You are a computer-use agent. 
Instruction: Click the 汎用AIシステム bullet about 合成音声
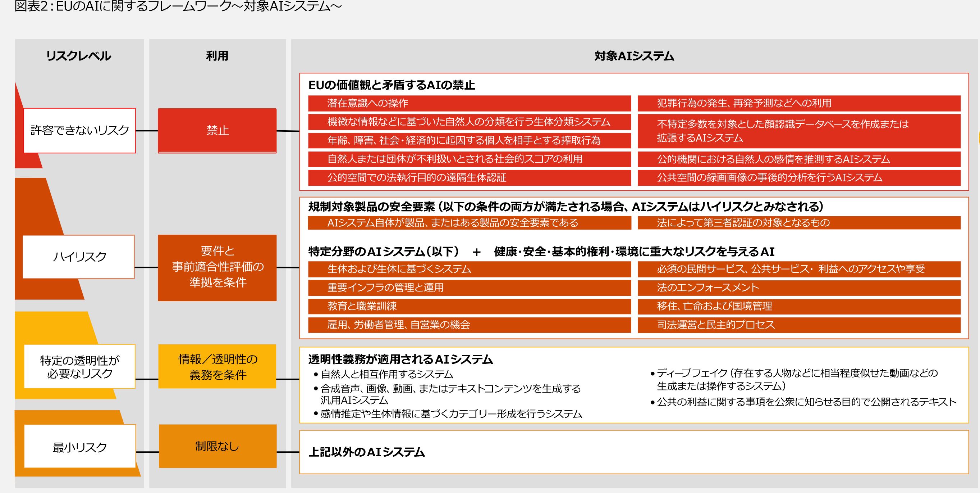tap(447, 394)
